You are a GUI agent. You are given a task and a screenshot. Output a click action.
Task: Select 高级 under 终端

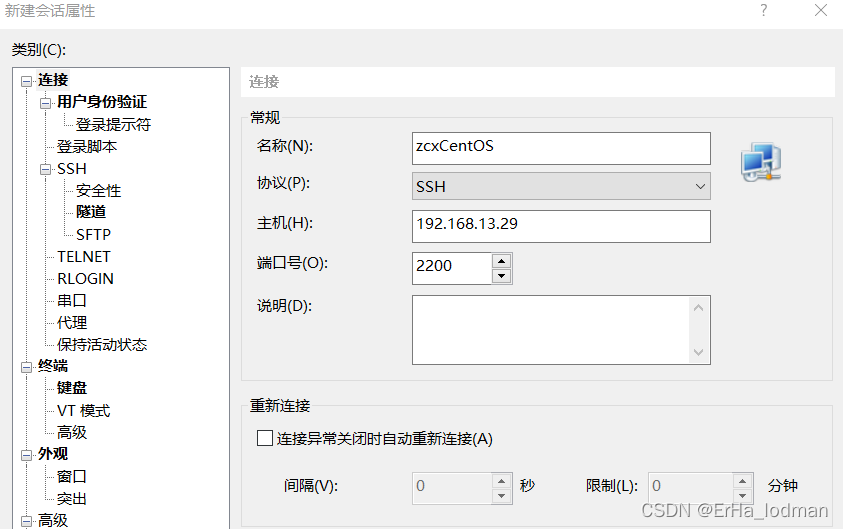tap(72, 433)
